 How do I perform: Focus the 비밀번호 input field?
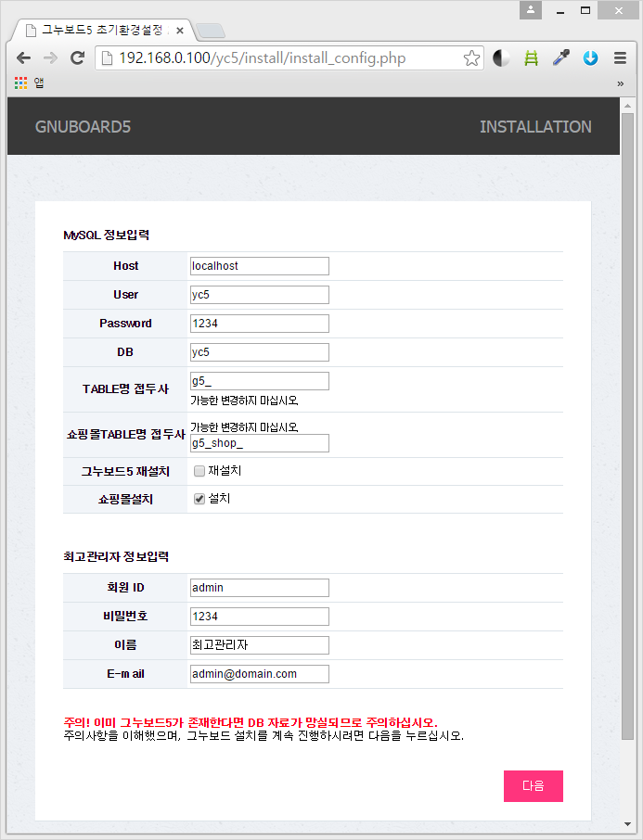point(260,617)
